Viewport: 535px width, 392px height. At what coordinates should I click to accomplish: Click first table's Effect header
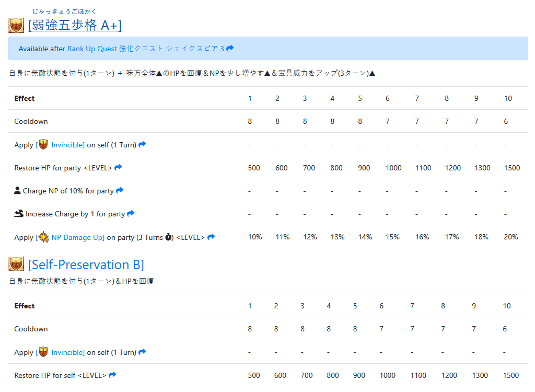(x=25, y=98)
